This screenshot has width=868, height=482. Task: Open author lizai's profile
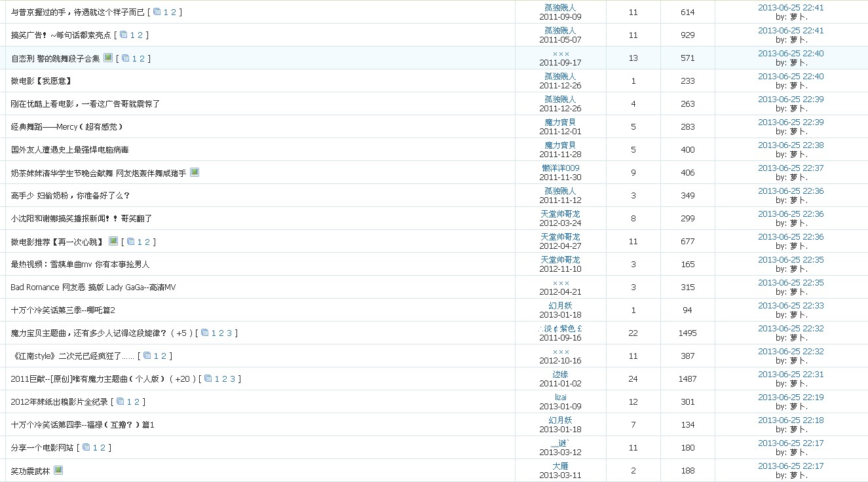[x=560, y=398]
